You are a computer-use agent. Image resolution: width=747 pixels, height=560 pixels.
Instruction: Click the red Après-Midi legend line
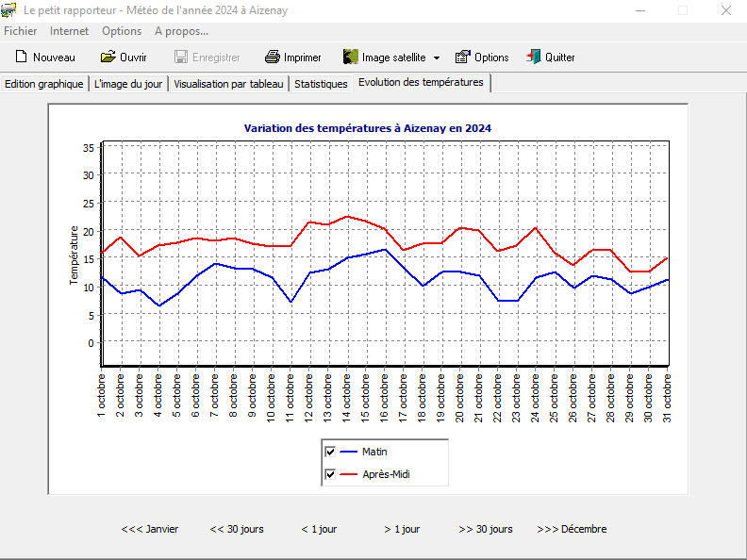tap(349, 474)
